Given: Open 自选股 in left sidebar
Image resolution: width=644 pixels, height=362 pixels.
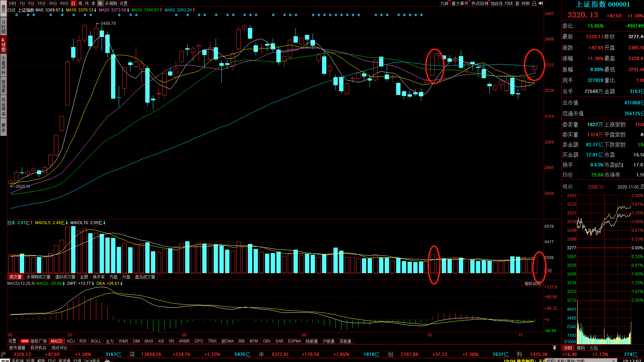Looking at the screenshot, I should [x=3, y=86].
